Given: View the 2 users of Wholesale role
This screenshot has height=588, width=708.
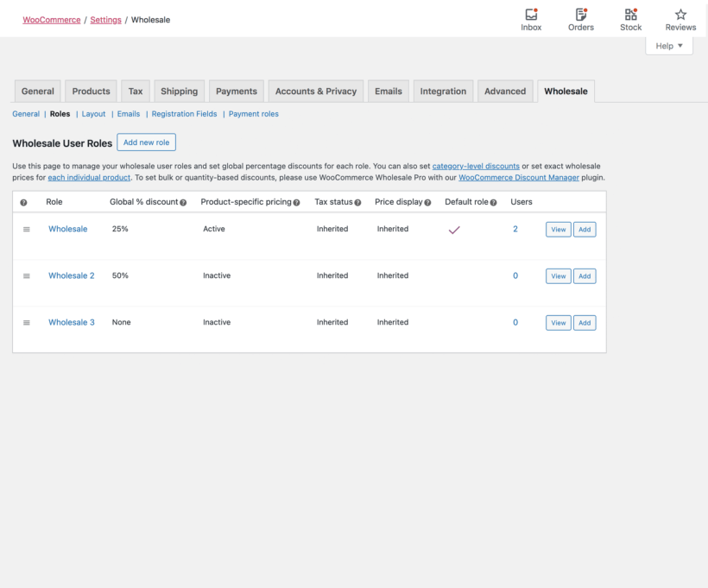Looking at the screenshot, I should click(x=515, y=229).
